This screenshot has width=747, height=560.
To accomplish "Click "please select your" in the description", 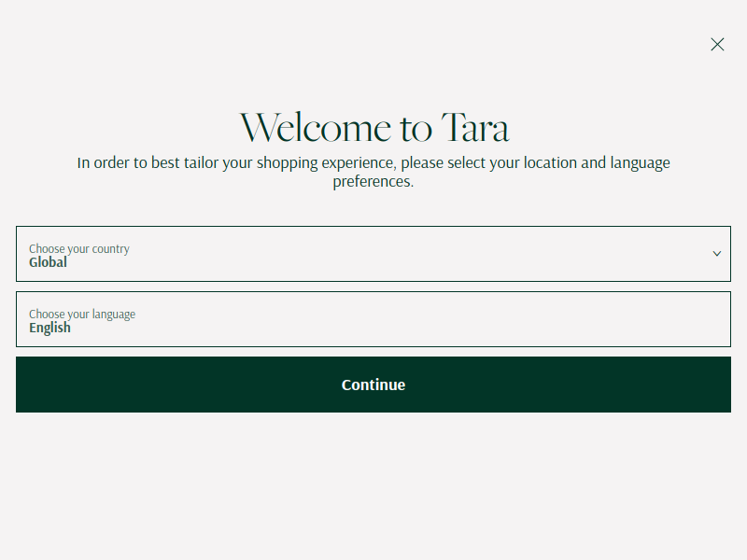I will [x=459, y=163].
